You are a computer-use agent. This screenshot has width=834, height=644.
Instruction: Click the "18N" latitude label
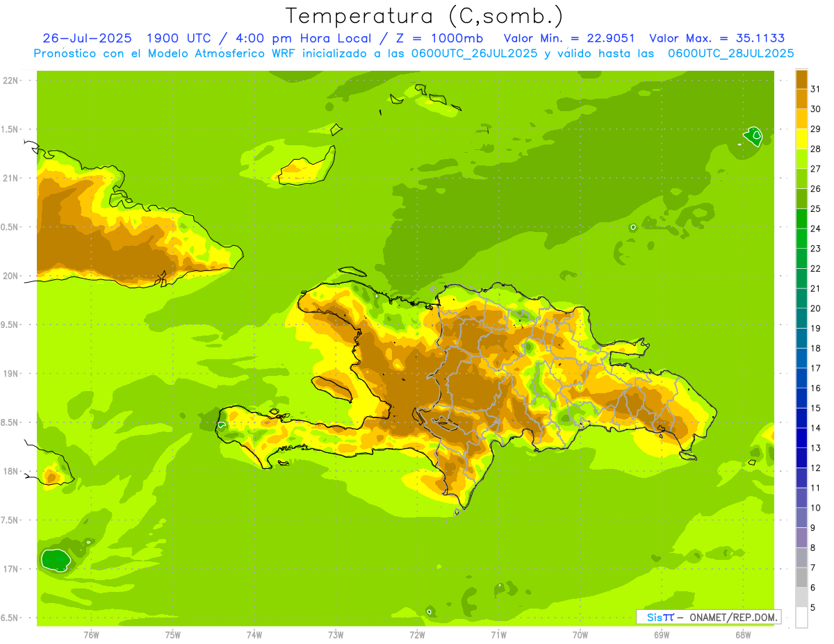pyautogui.click(x=10, y=471)
